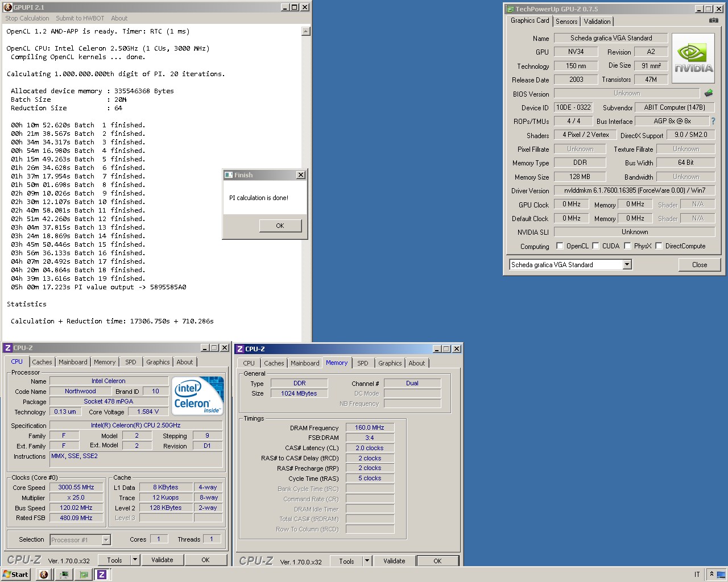
Task: Open the Scheda grafica VGA Standard dropdown
Action: 627,264
